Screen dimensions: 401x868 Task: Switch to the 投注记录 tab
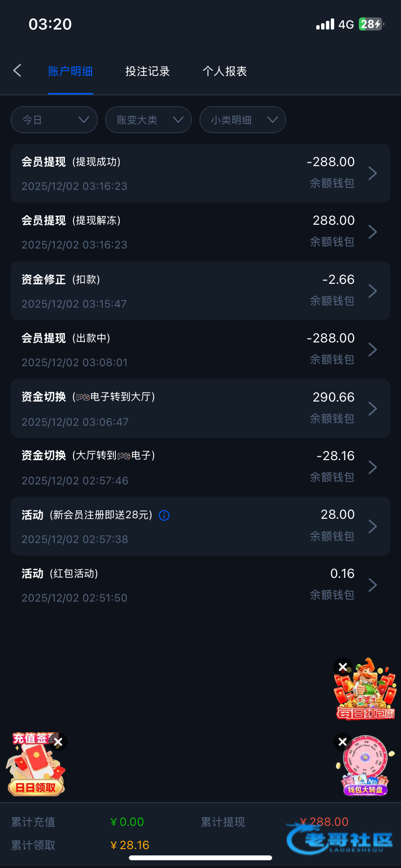click(147, 71)
